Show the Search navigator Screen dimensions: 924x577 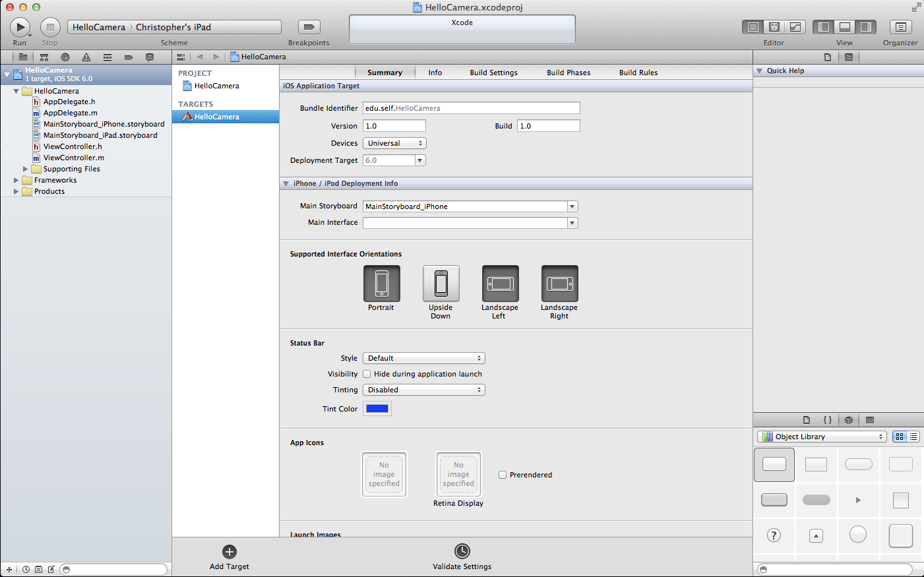(65, 57)
